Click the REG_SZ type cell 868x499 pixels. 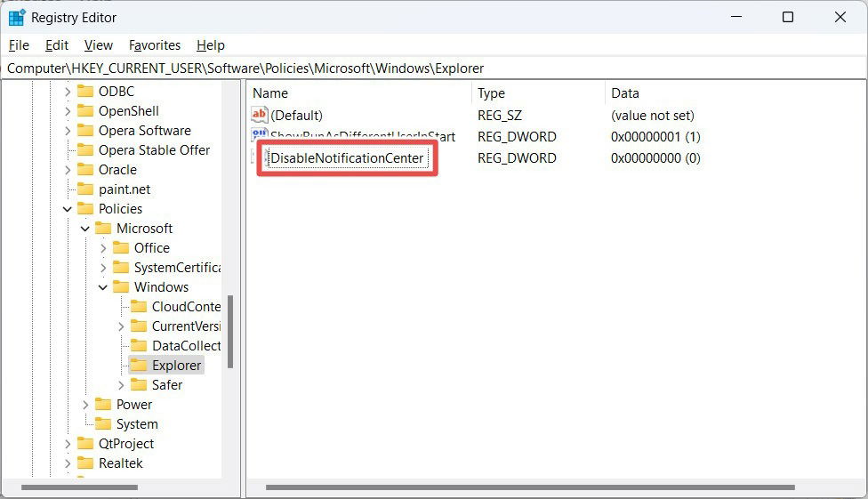pyautogui.click(x=499, y=116)
